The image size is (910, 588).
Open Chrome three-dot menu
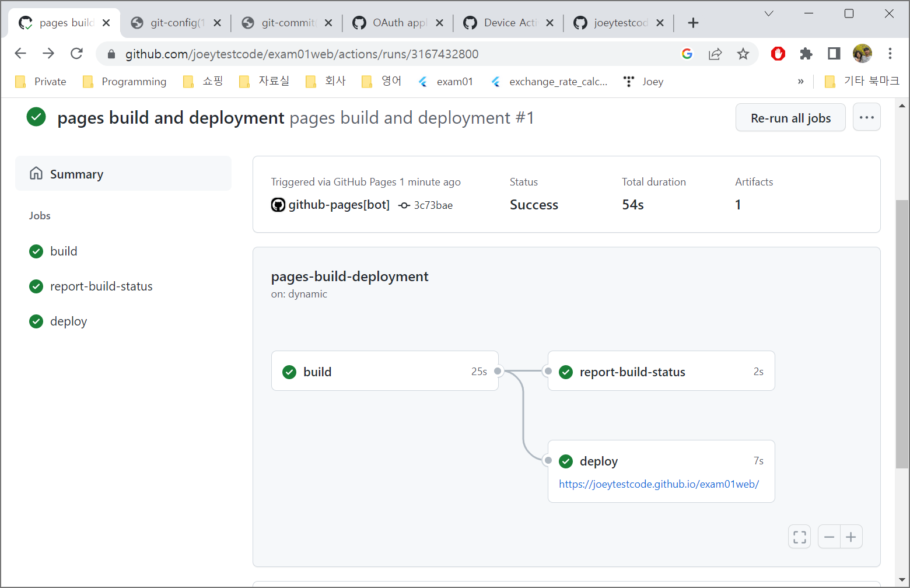pyautogui.click(x=890, y=54)
